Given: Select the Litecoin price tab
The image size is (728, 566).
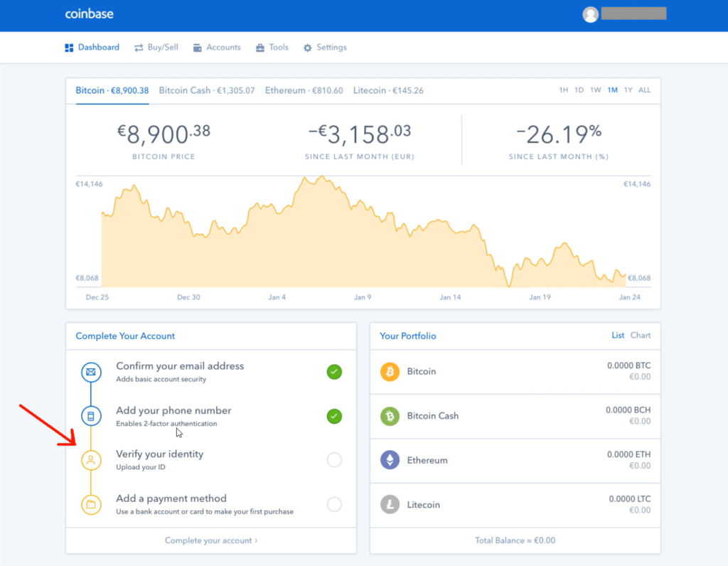Looking at the screenshot, I should (388, 90).
